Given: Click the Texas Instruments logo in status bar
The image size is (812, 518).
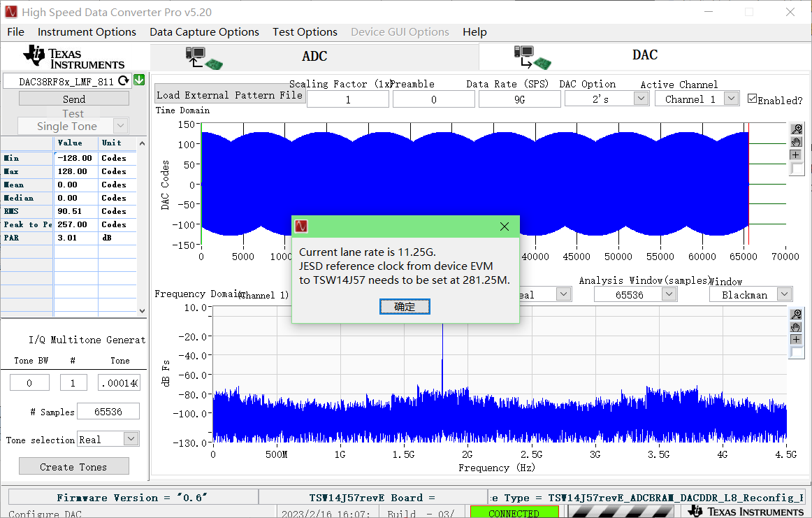Looking at the screenshot, I should click(746, 511).
